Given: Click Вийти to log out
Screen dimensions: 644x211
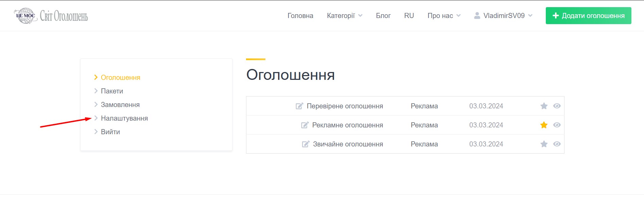Looking at the screenshot, I should point(110,132).
